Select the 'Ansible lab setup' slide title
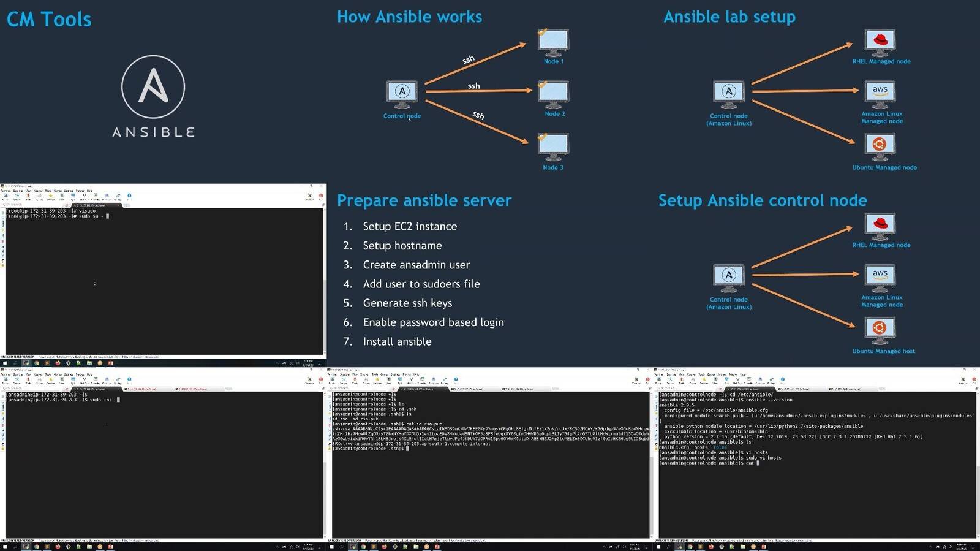 coord(729,17)
